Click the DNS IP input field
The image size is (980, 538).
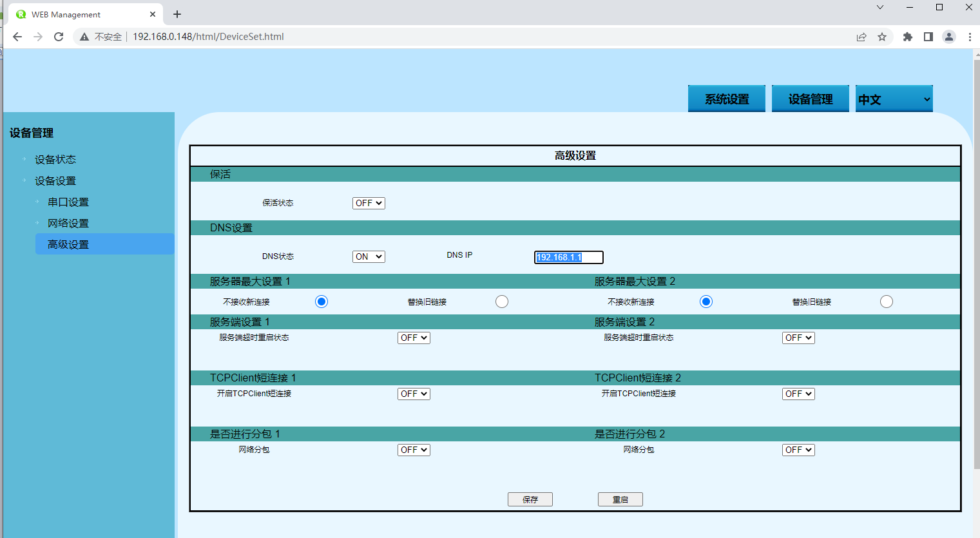click(x=568, y=257)
